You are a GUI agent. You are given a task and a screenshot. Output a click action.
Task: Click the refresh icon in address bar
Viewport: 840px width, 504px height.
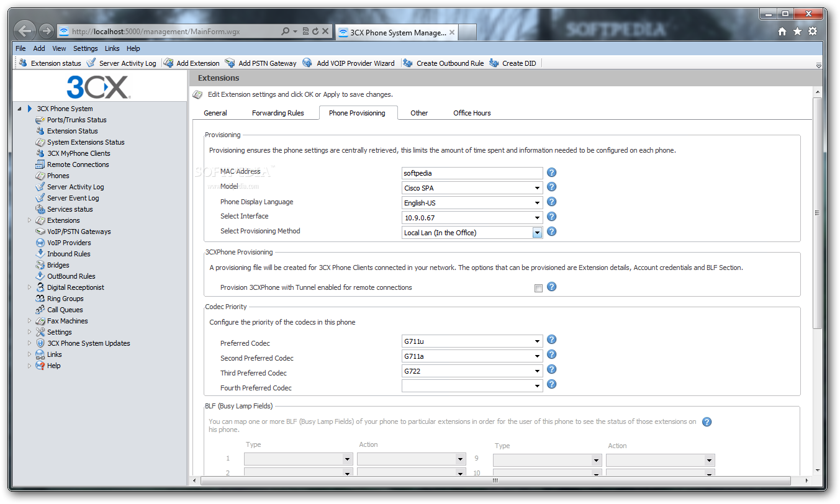click(315, 31)
